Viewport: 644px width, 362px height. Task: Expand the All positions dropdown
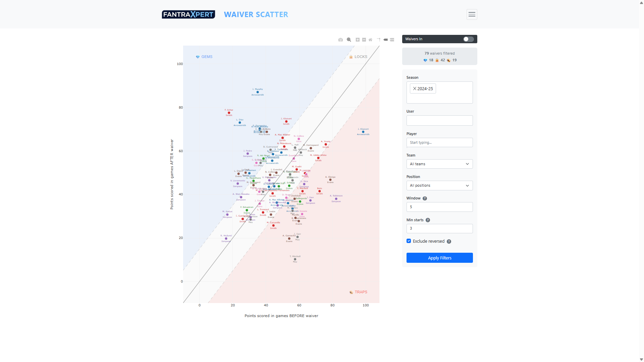click(439, 185)
